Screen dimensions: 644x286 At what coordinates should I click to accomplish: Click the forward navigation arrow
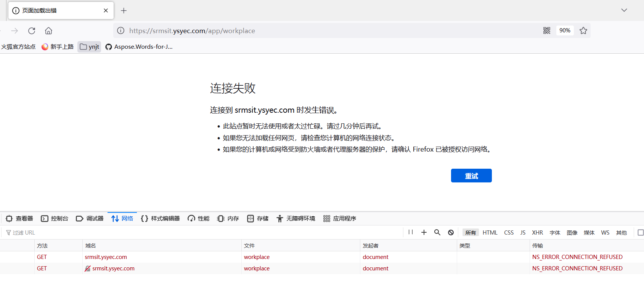[x=14, y=31]
